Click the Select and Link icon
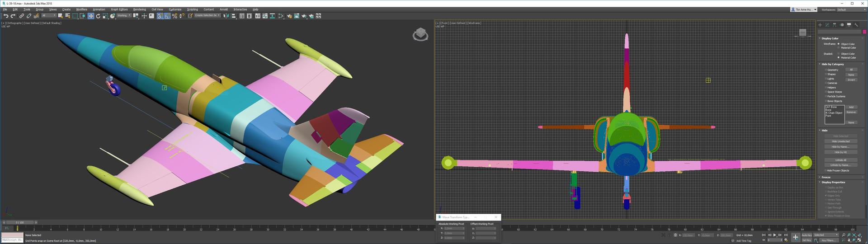 click(22, 16)
